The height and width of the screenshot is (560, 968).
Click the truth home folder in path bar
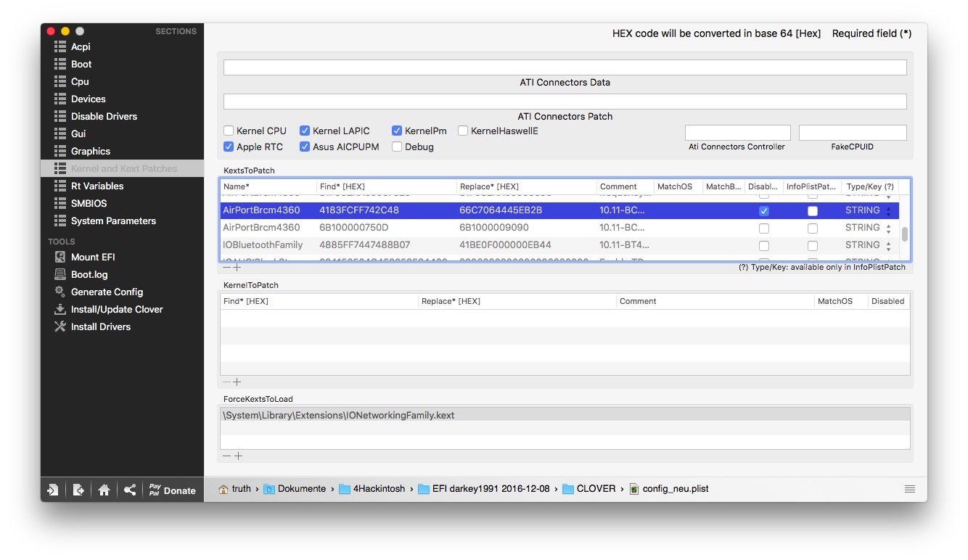234,489
